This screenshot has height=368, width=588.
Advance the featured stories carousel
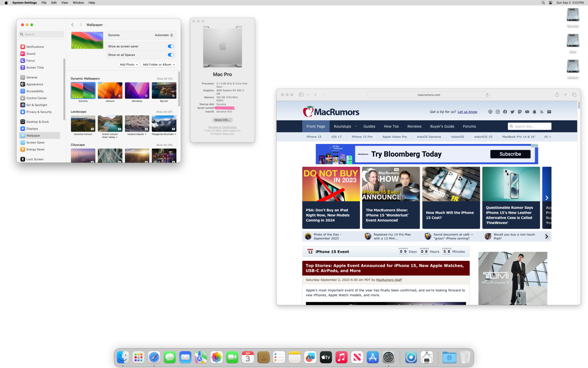pos(547,198)
